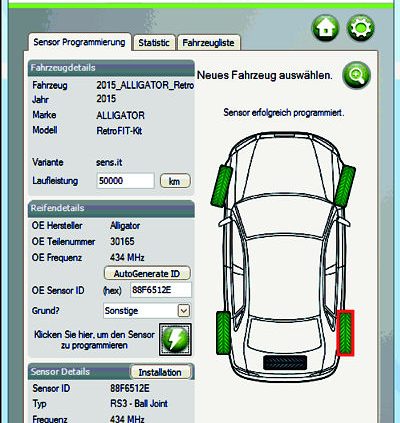Click the Fahrzeugdetails section header
This screenshot has height=423, width=400.
tap(111, 68)
